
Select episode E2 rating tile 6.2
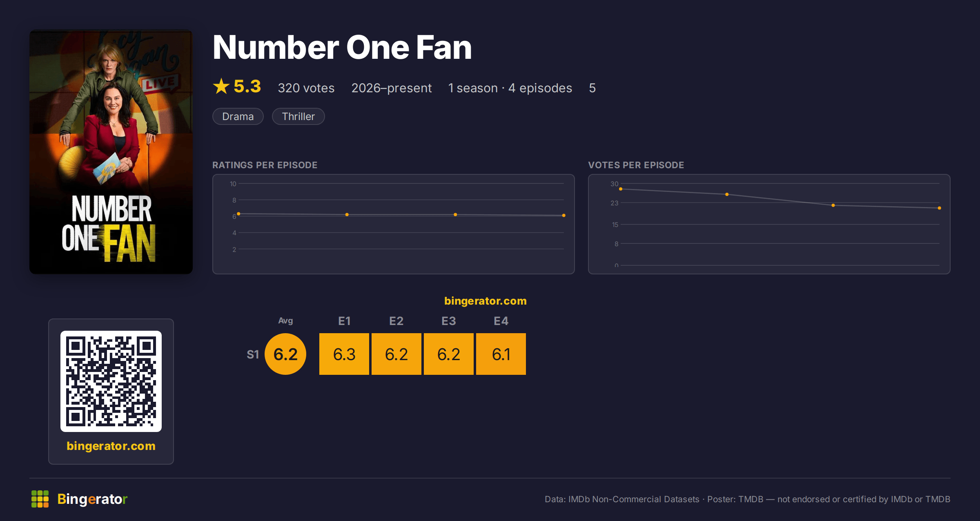pyautogui.click(x=396, y=354)
